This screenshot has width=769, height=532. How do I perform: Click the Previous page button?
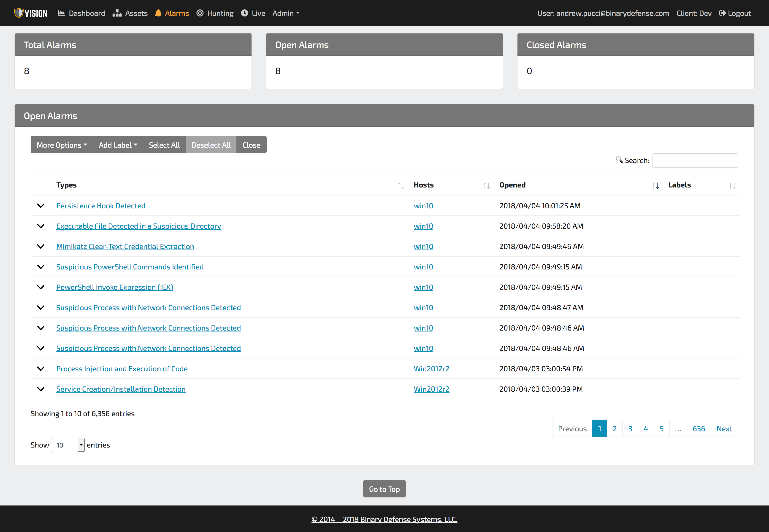[x=572, y=428]
